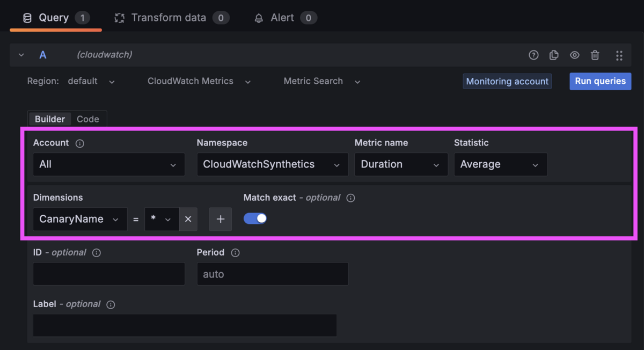The width and height of the screenshot is (644, 350).
Task: Add a new dimension with plus button
Action: click(x=221, y=219)
